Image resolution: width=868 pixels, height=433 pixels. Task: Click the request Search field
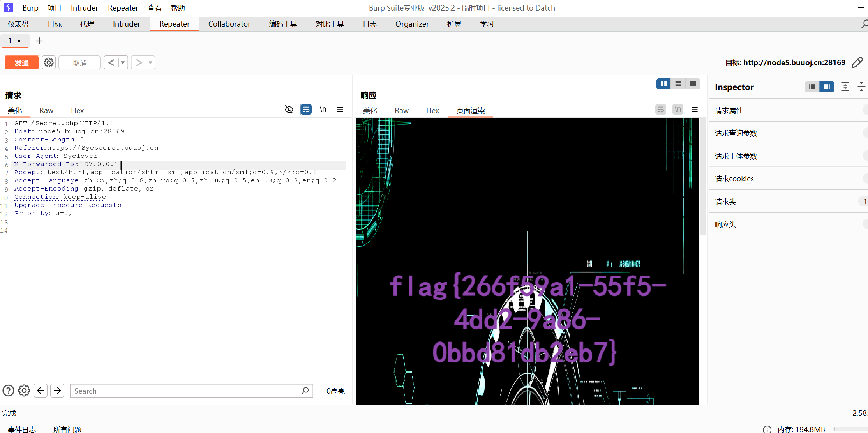[x=191, y=391]
